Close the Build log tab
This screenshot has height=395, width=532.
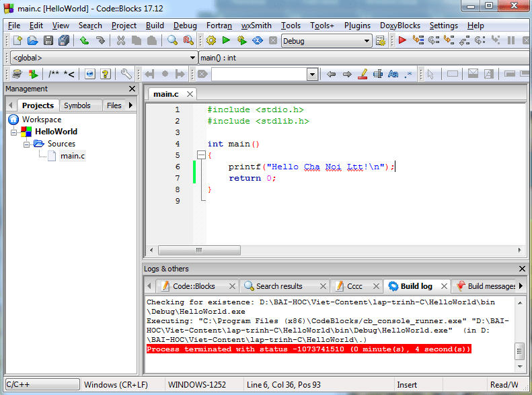pyautogui.click(x=444, y=286)
